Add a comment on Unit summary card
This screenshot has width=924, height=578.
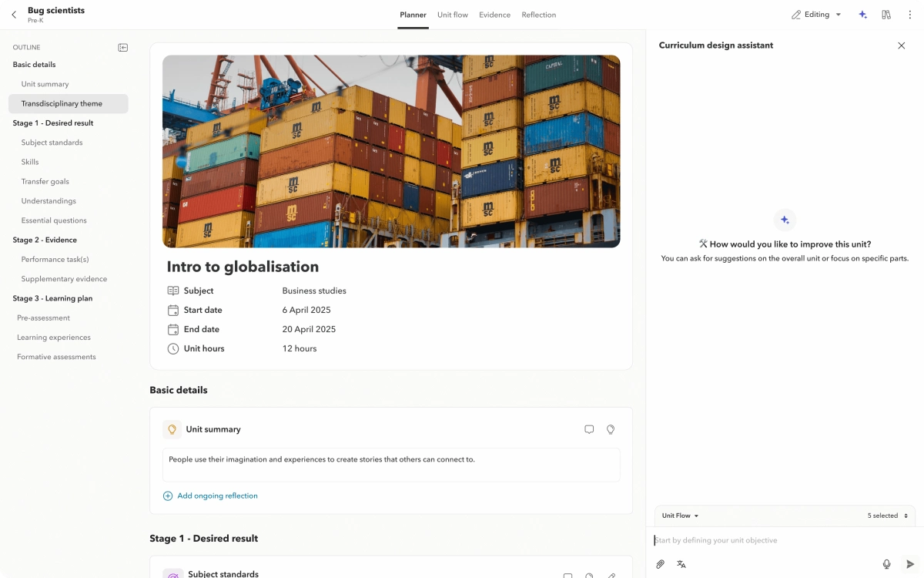pyautogui.click(x=589, y=429)
